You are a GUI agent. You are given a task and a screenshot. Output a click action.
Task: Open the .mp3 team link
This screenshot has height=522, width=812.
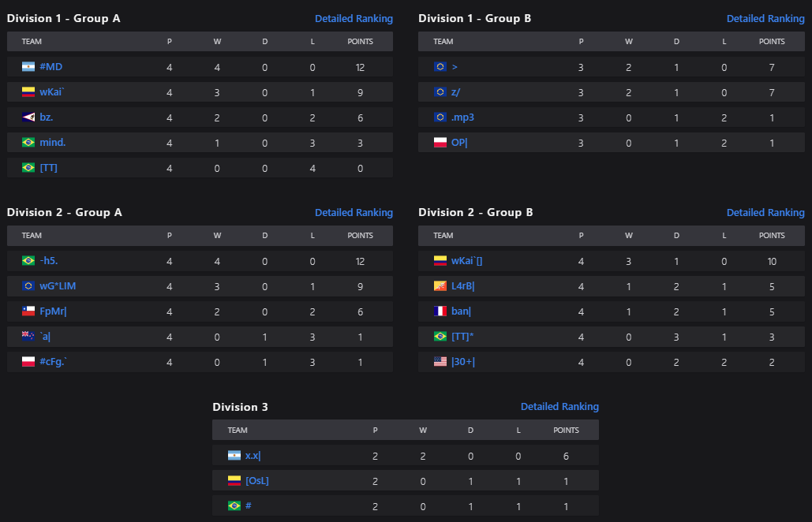click(x=462, y=117)
